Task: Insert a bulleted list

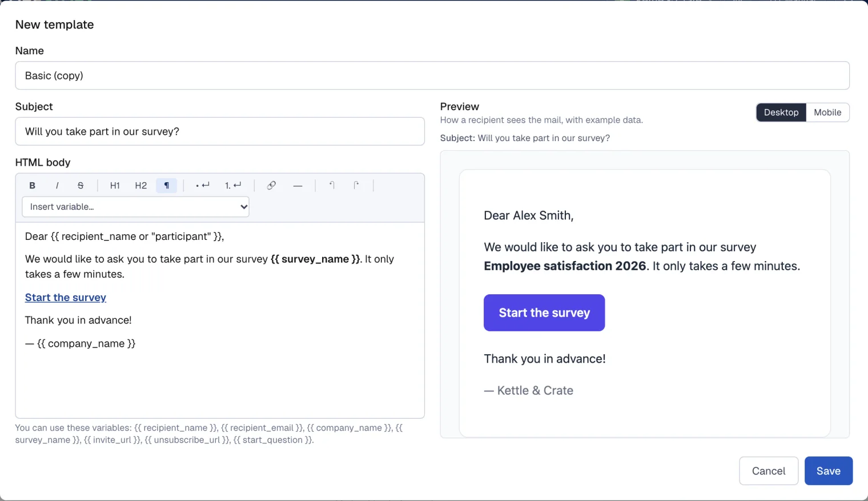Action: pos(203,186)
